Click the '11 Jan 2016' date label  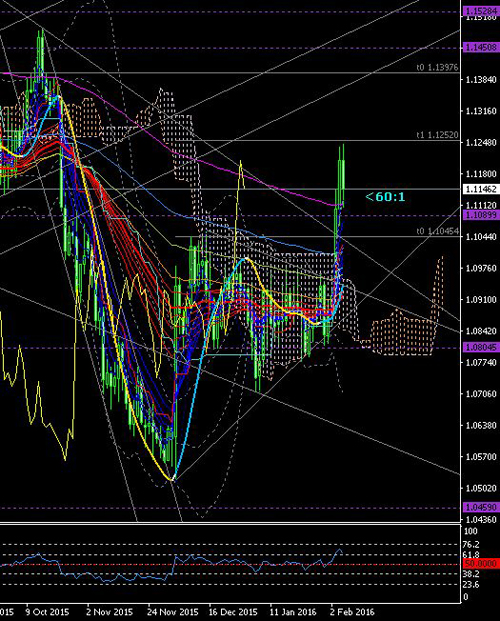293,612
